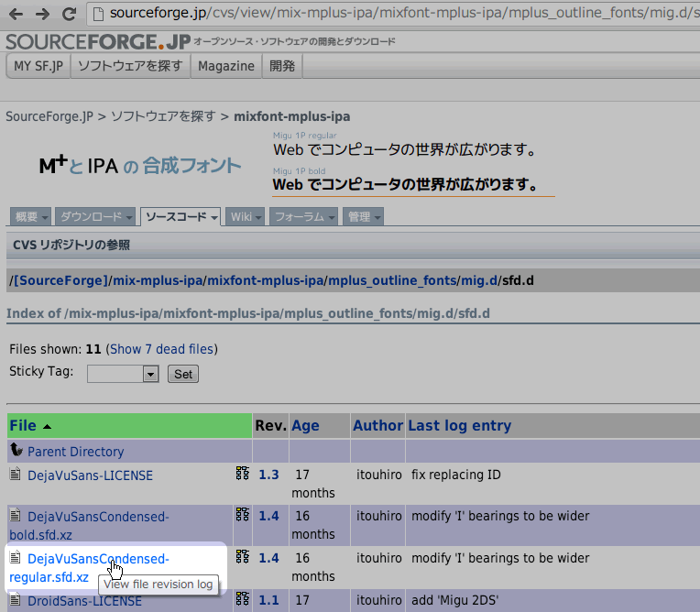Click the browser address bar URL
Image resolution: width=700 pixels, height=612 pixels.
point(402,14)
